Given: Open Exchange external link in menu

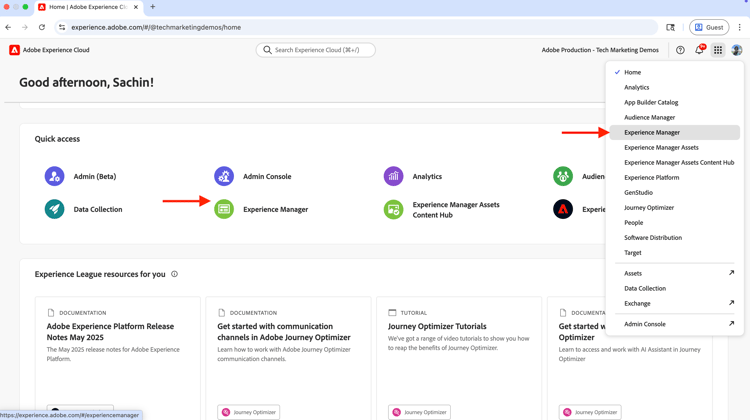Looking at the screenshot, I should (x=674, y=303).
